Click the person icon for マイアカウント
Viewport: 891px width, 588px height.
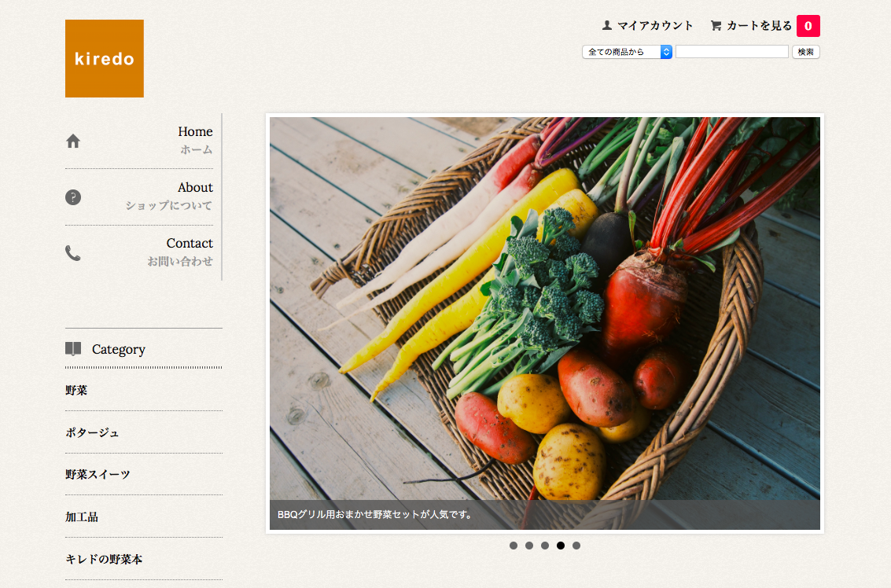pos(607,26)
